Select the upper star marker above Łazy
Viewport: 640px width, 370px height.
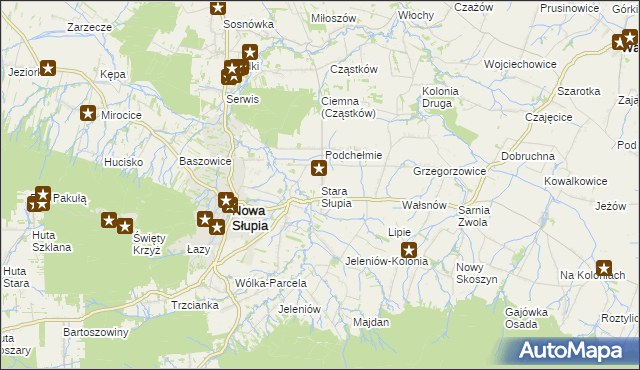205,219
